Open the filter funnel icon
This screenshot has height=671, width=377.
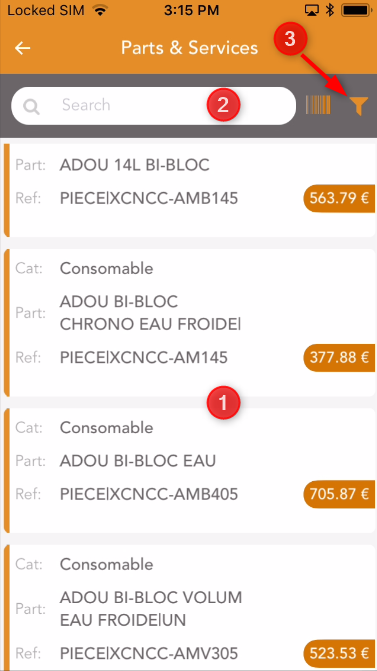click(x=359, y=106)
